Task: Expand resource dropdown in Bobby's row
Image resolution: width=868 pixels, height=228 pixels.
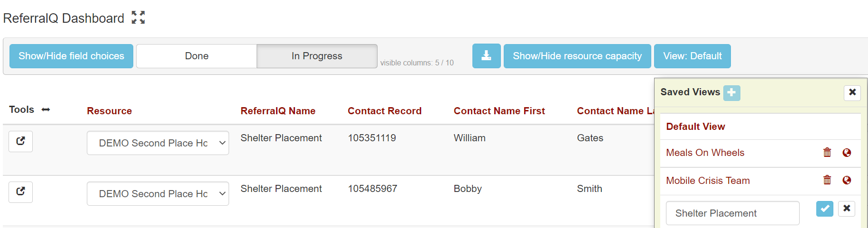Action: coord(157,194)
